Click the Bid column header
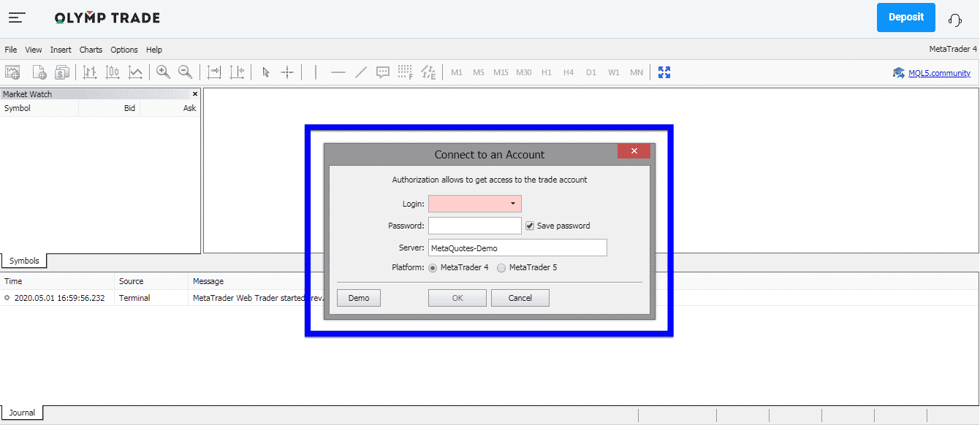980x425 pixels. (110, 108)
